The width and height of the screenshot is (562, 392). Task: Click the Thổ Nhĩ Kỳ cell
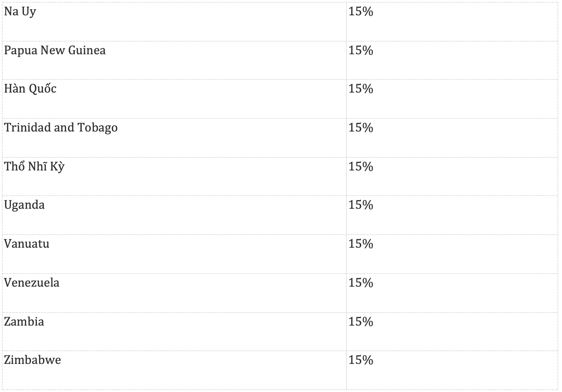click(34, 167)
